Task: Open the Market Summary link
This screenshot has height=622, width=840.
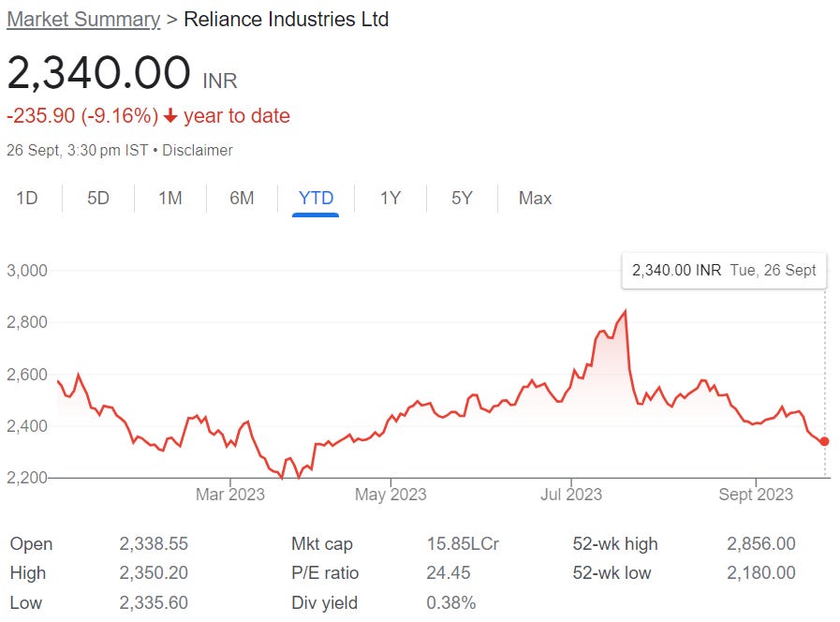Action: 83,20
